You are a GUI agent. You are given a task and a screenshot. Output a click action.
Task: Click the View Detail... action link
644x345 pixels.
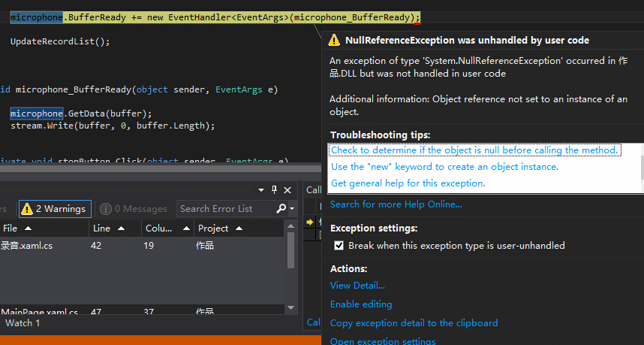coord(357,286)
